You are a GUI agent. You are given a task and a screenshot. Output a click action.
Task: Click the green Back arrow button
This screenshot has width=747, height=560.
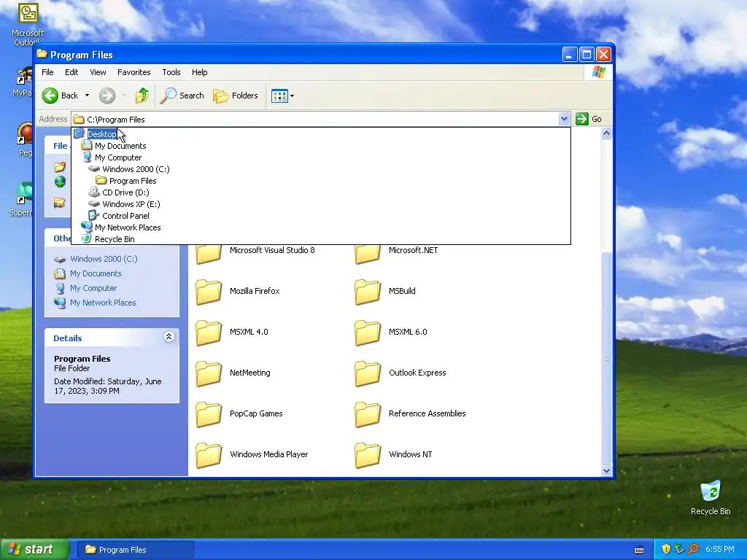[x=50, y=96]
